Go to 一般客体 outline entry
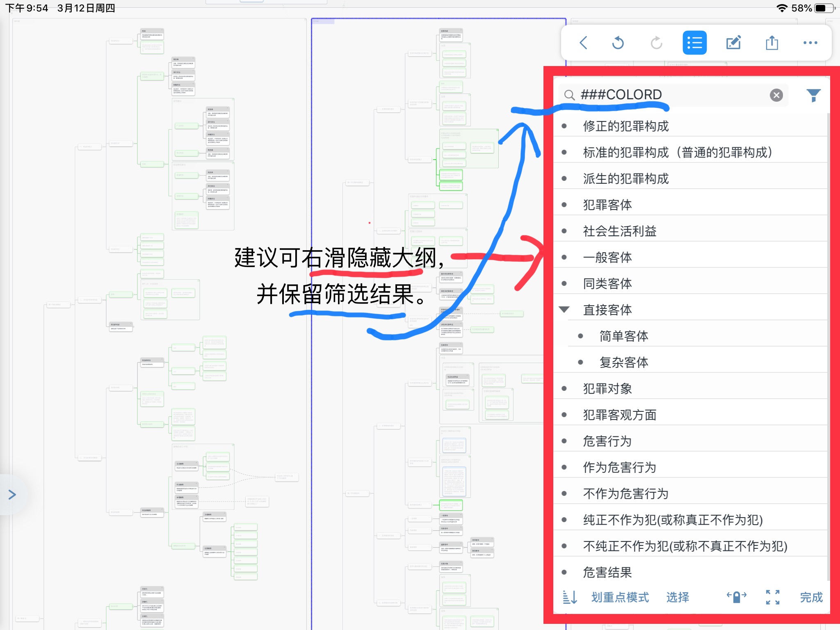Image resolution: width=840 pixels, height=630 pixels. point(690,257)
